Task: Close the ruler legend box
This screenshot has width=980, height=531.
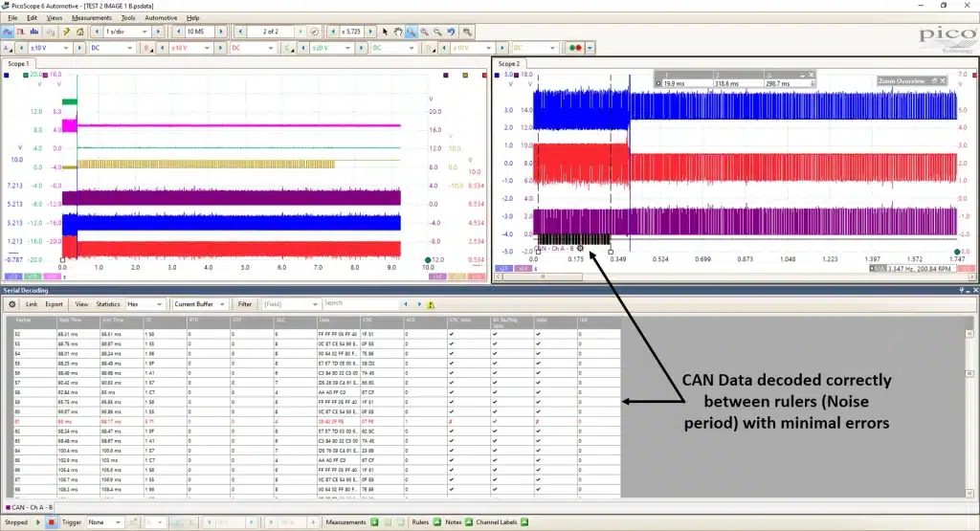Action: tap(812, 75)
